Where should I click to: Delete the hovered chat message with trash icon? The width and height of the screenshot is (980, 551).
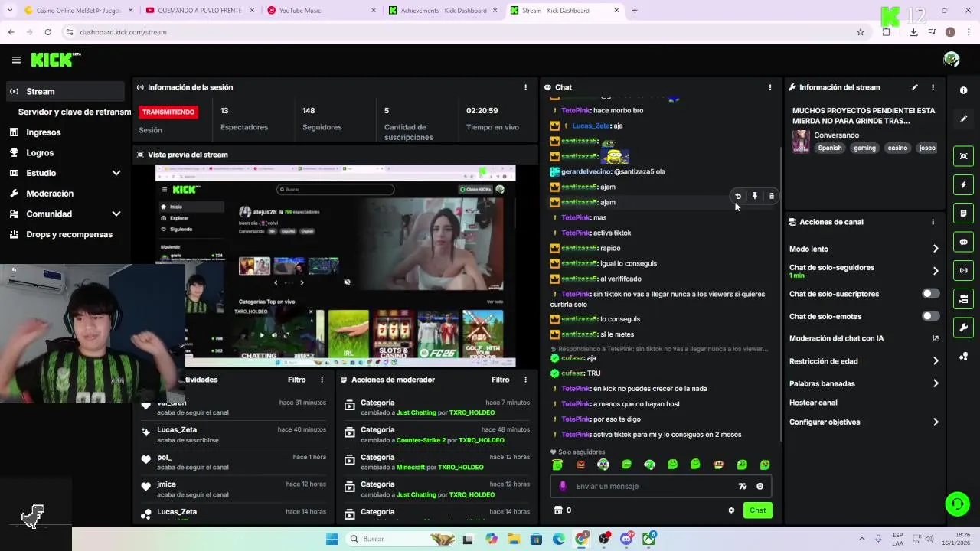point(771,196)
